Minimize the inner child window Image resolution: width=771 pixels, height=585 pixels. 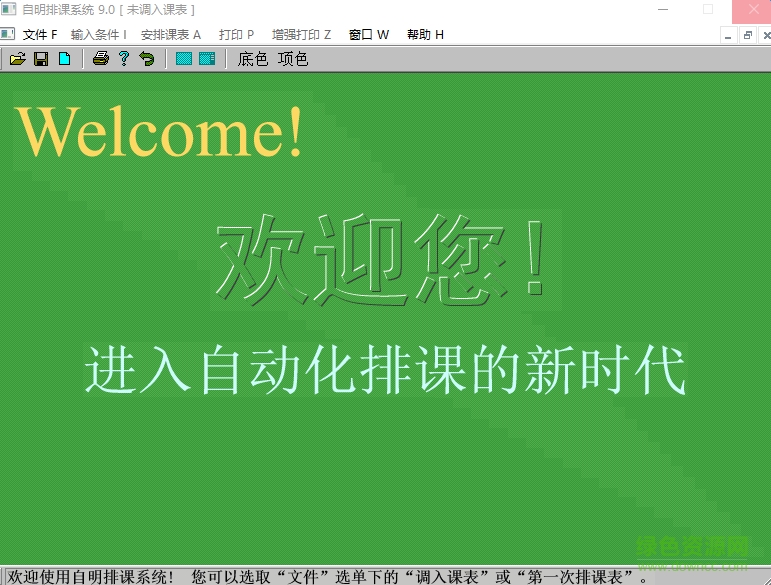(728, 35)
